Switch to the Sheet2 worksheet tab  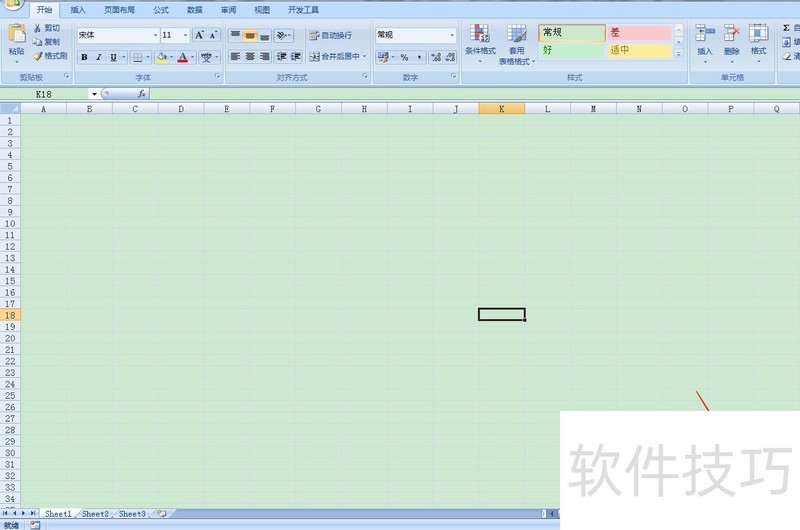pyautogui.click(x=96, y=514)
